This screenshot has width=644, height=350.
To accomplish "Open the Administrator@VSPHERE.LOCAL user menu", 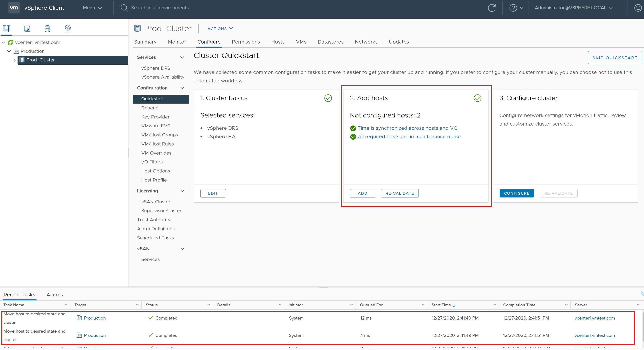I will (573, 8).
